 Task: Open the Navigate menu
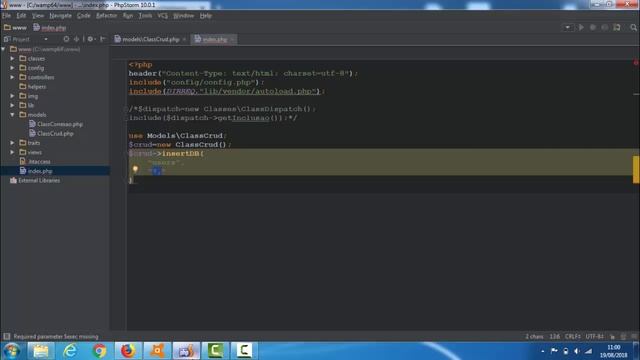(60, 16)
